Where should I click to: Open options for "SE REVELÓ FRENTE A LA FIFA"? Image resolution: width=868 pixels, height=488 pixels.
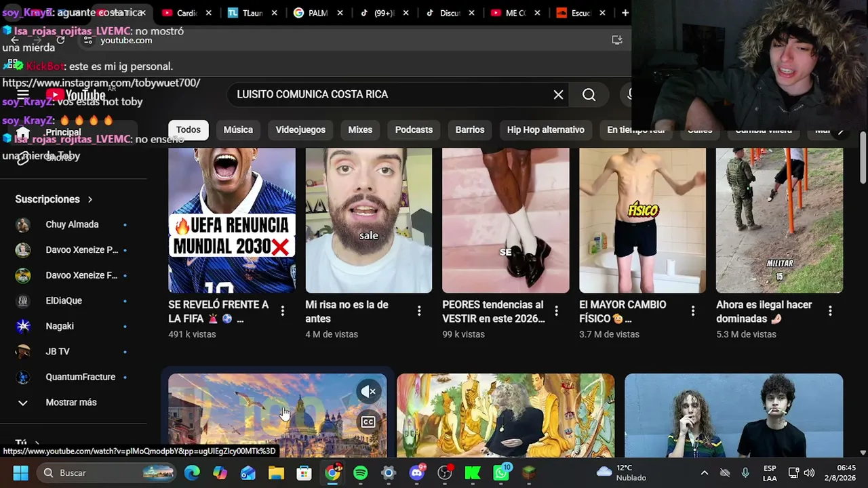[283, 311]
